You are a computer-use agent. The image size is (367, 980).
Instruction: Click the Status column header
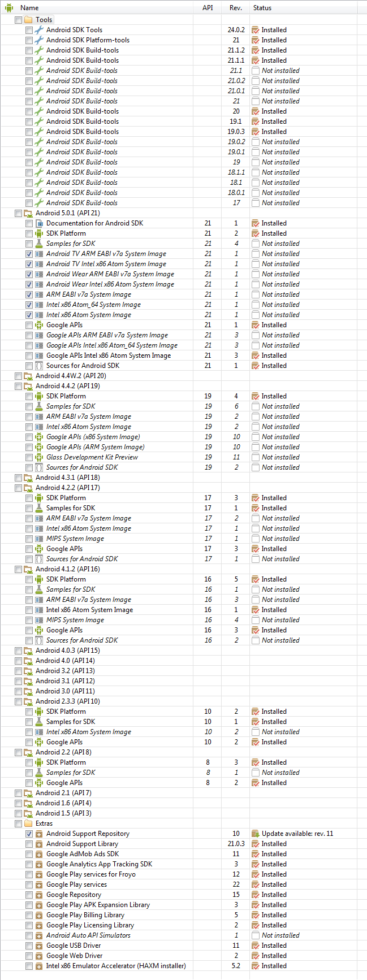click(262, 8)
